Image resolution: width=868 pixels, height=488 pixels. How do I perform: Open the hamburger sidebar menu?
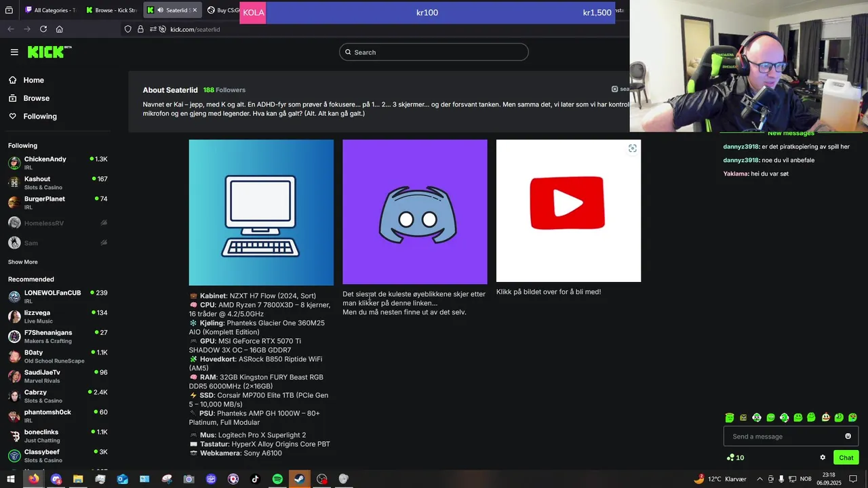[x=14, y=52]
